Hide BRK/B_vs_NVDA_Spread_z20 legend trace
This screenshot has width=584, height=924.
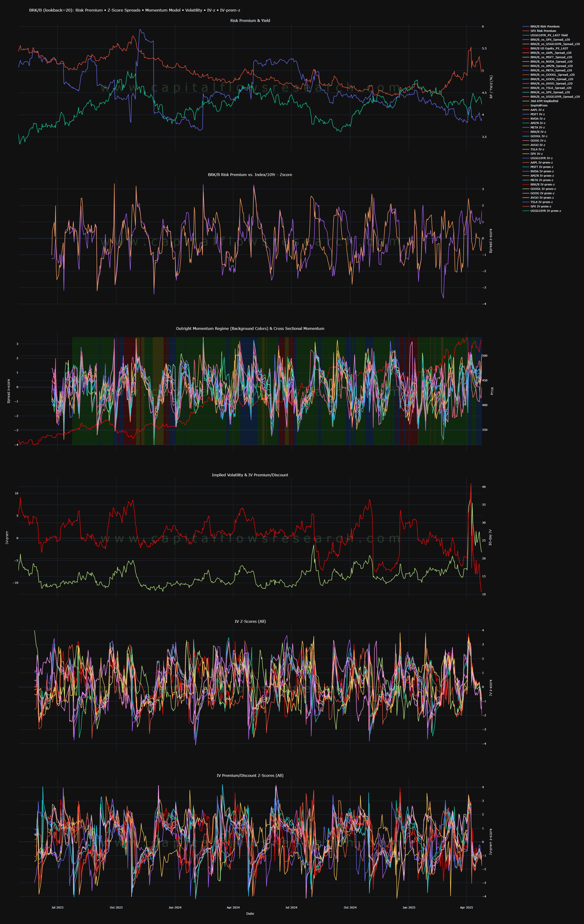[x=547, y=61]
